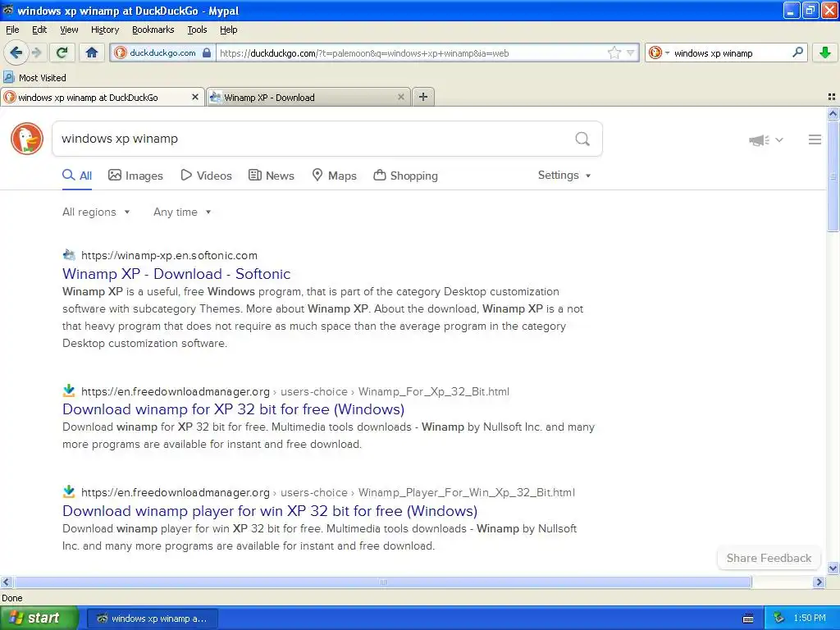This screenshot has width=840, height=630.
Task: Open the Downloads green arrow button
Action: [825, 52]
